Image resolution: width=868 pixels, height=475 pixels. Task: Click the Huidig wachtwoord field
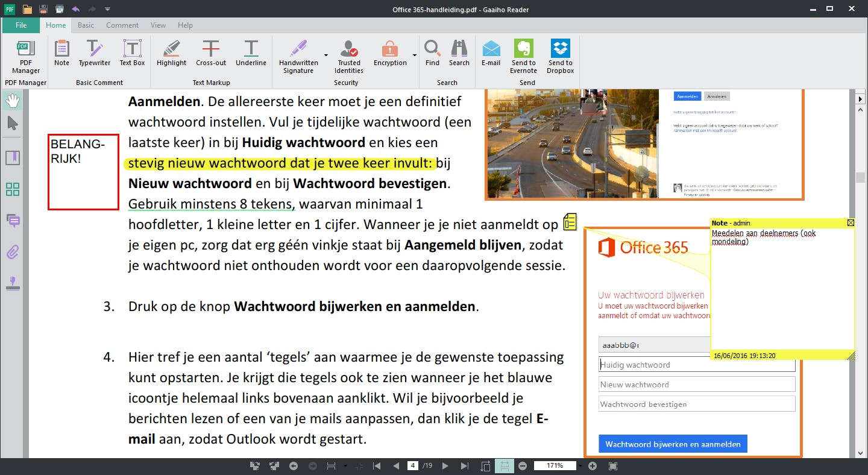click(x=697, y=365)
